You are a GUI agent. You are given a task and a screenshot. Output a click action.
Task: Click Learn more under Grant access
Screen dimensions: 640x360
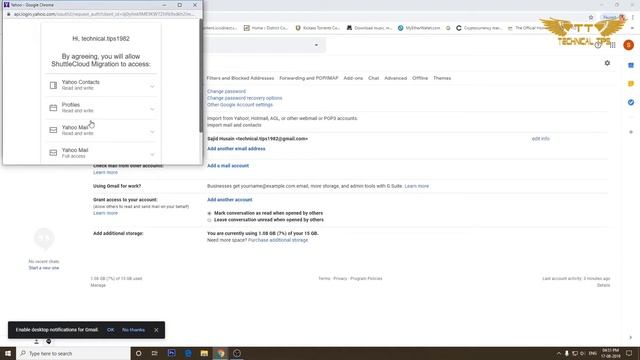[105, 213]
